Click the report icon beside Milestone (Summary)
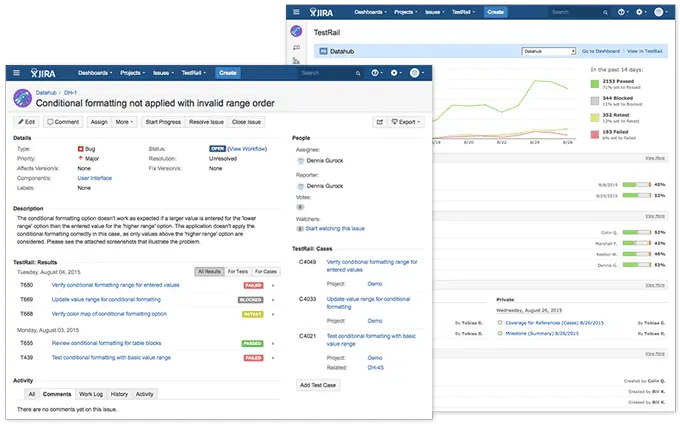Image resolution: width=680 pixels, height=425 pixels. (500, 333)
